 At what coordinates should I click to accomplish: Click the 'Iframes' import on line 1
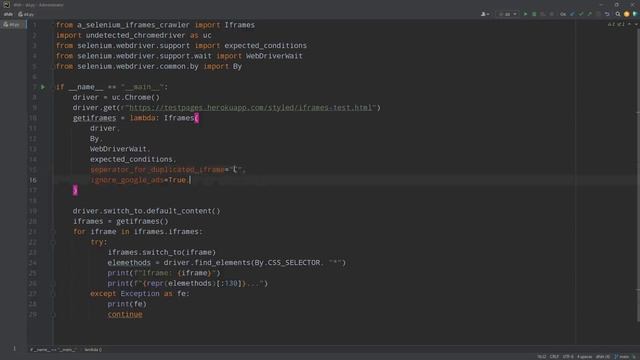[x=240, y=25]
